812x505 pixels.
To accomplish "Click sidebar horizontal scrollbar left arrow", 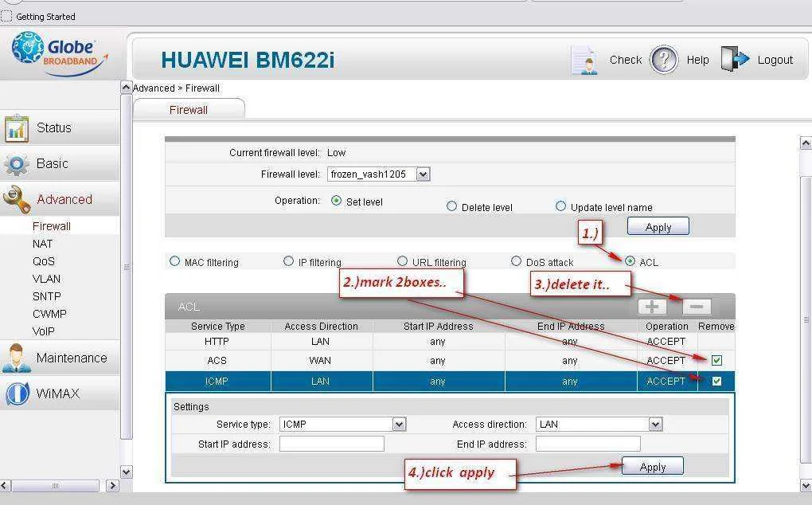I will tap(6, 486).
